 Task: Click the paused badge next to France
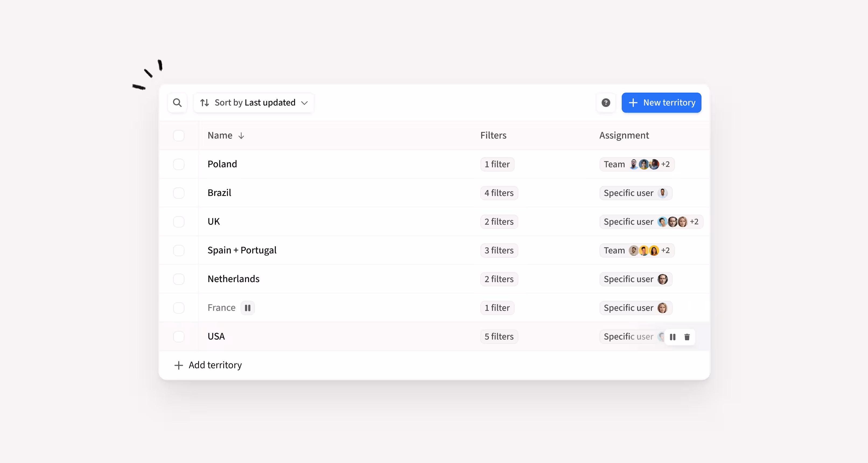coord(247,308)
